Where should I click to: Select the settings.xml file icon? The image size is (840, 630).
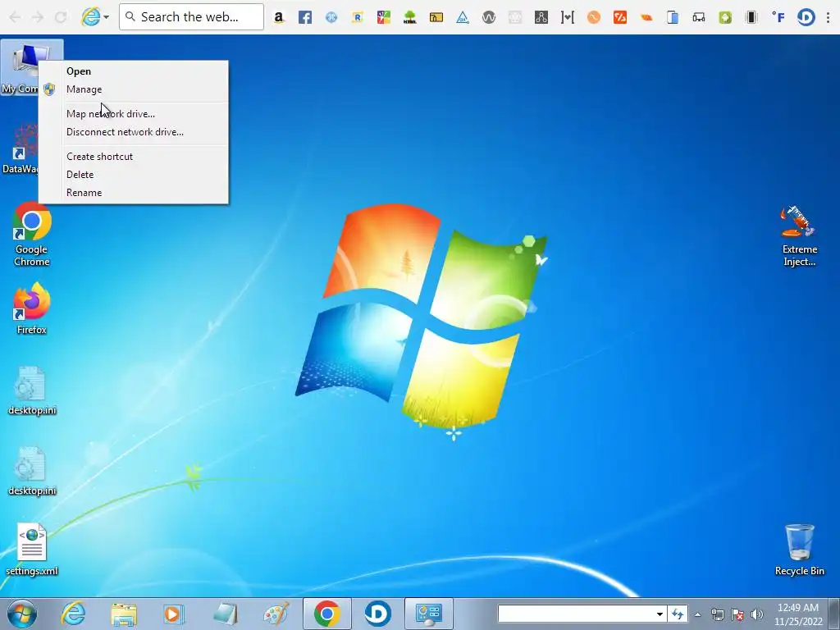coord(32,550)
